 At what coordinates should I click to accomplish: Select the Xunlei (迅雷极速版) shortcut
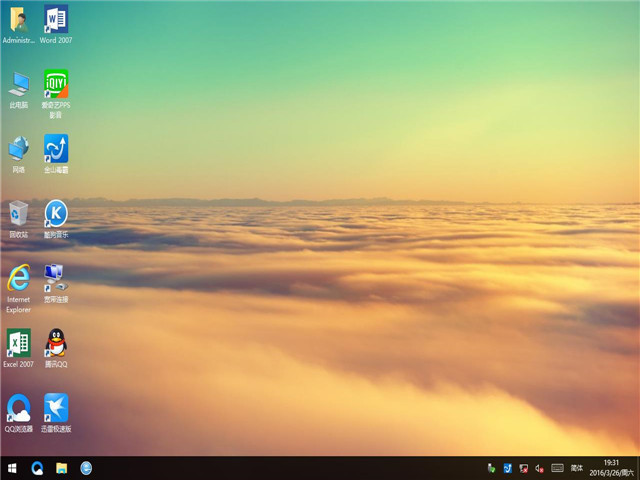click(x=56, y=407)
